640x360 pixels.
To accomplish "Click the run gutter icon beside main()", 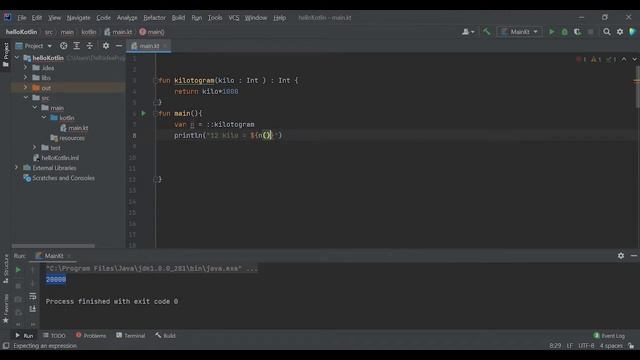I will coord(143,113).
